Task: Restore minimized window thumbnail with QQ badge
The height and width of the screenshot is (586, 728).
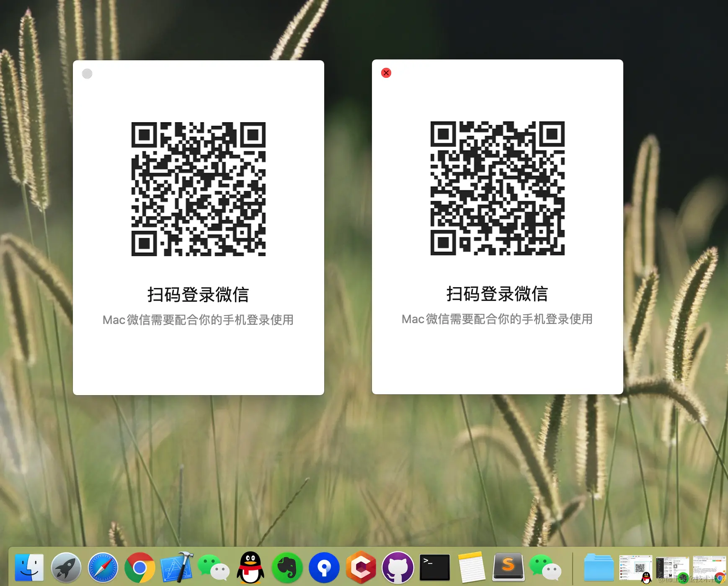Action: pos(636,569)
